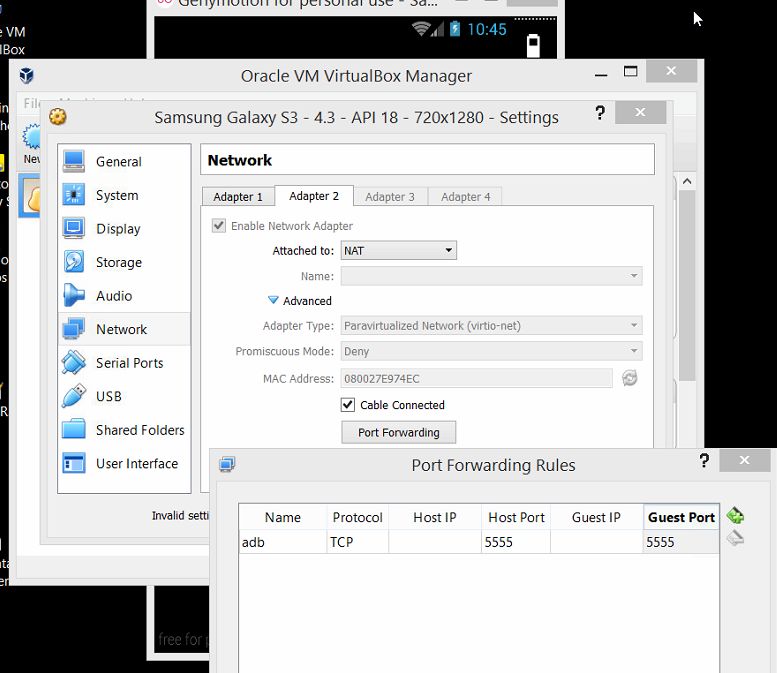Regenerate the MAC address
Screen dimensions: 777x673
click(629, 378)
